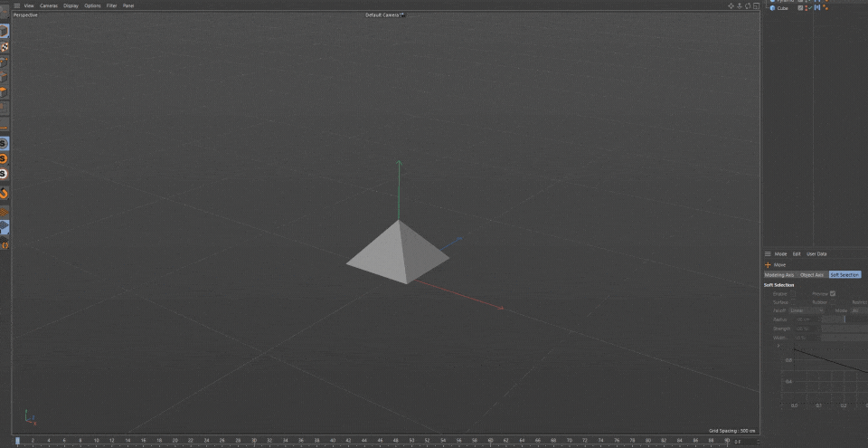The image size is (868, 448).
Task: Toggle Enable Snap magnet icon
Action: pos(4,194)
